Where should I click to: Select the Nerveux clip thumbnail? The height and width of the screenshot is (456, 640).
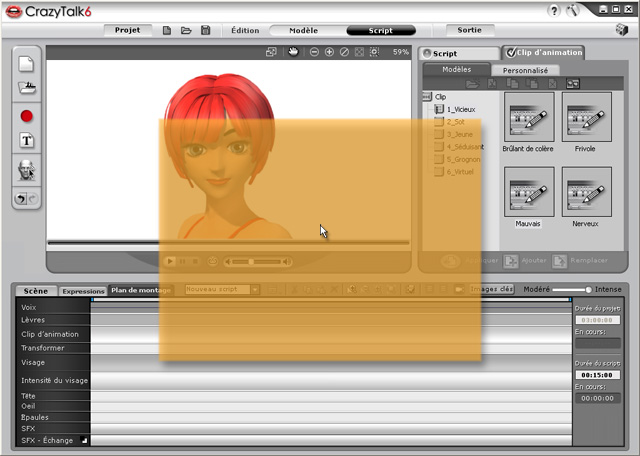(x=587, y=191)
